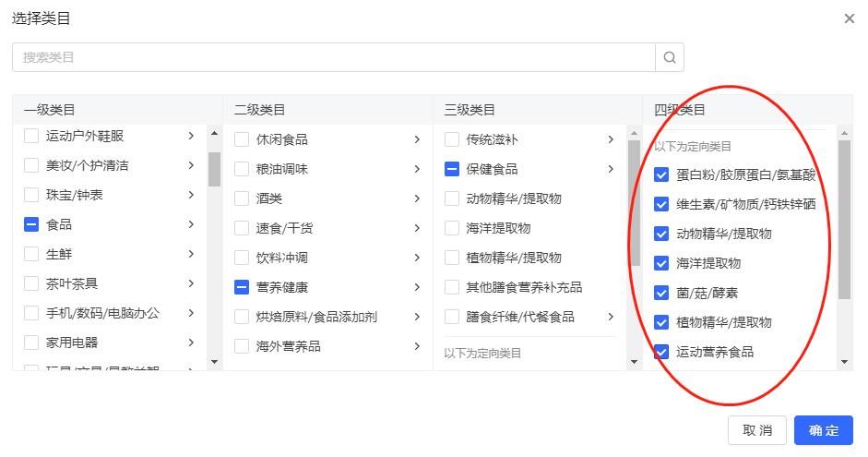Viewport: 868px width, 457px height.
Task: Expand the 美妆/个护清洁 category arrow
Action: pos(191,165)
